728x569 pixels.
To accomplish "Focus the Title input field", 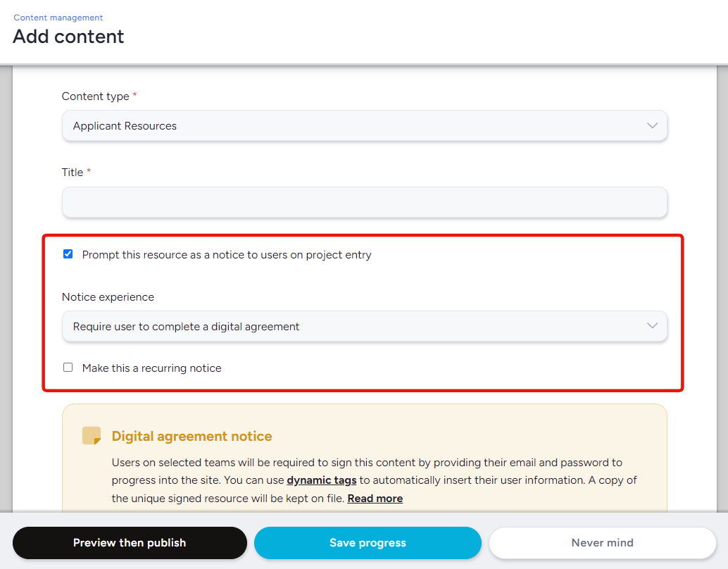I will coord(364,203).
